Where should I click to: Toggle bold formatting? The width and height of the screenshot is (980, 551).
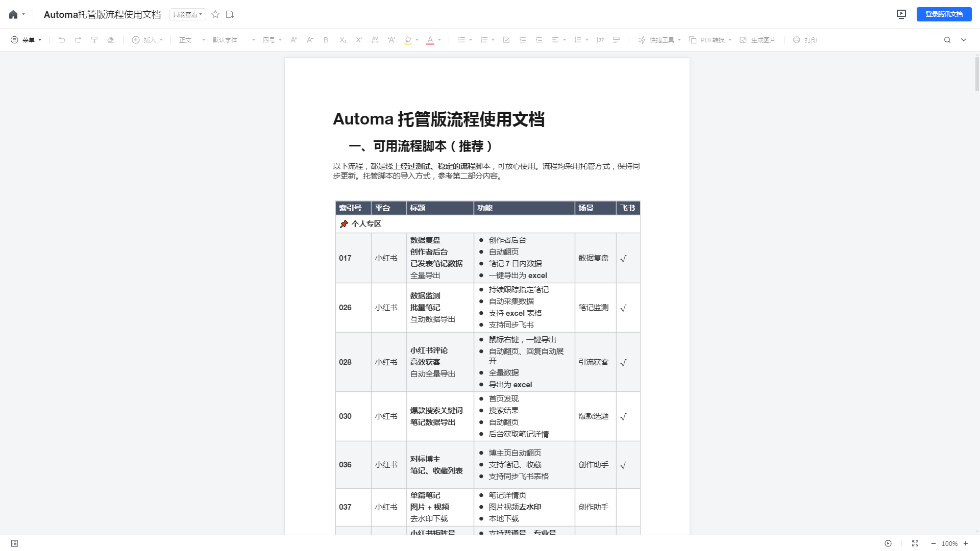(326, 40)
